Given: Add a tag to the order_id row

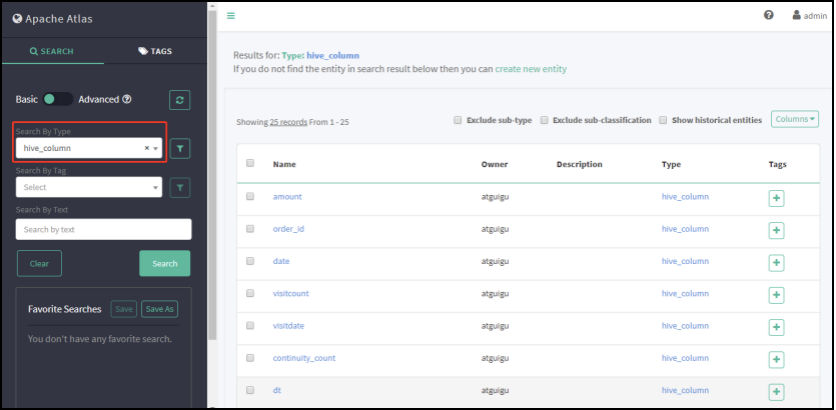Looking at the screenshot, I should (x=776, y=231).
